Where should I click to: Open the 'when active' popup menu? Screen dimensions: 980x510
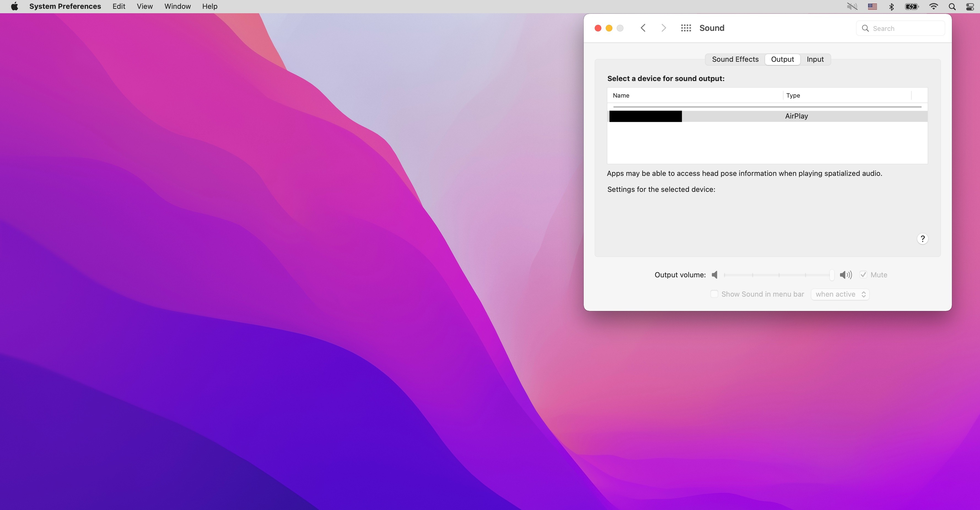(840, 294)
